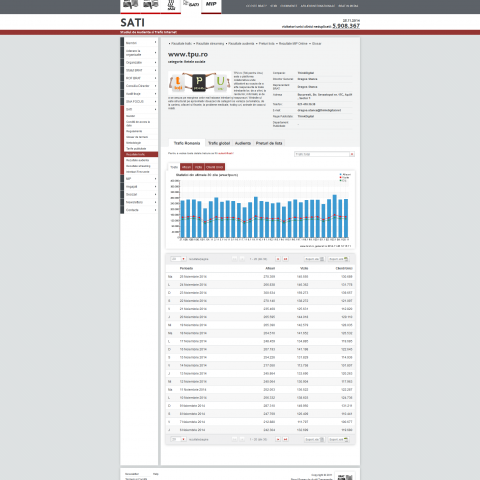This screenshot has width=480, height=480.
Task: Click the Newsletter link in footer
Action: pos(132,474)
